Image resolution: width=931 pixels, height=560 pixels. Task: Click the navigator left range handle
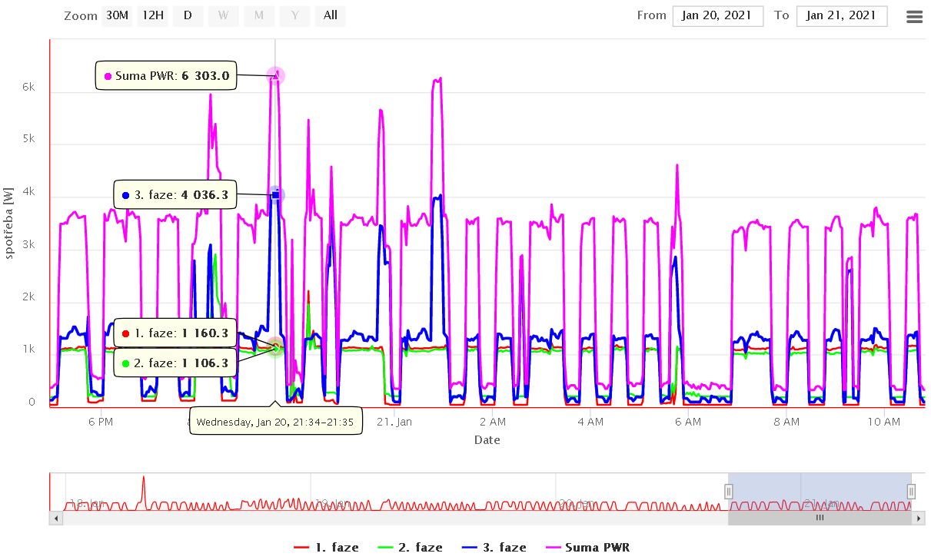tap(729, 492)
